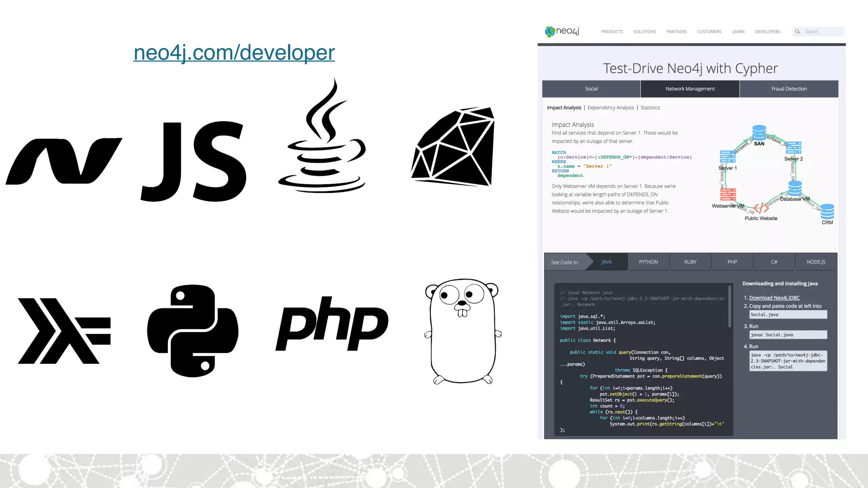
Task: Open the neo4j.com/developer link
Action: point(234,53)
